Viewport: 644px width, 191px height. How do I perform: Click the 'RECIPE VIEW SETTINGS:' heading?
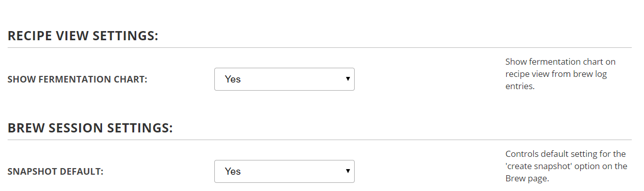83,36
